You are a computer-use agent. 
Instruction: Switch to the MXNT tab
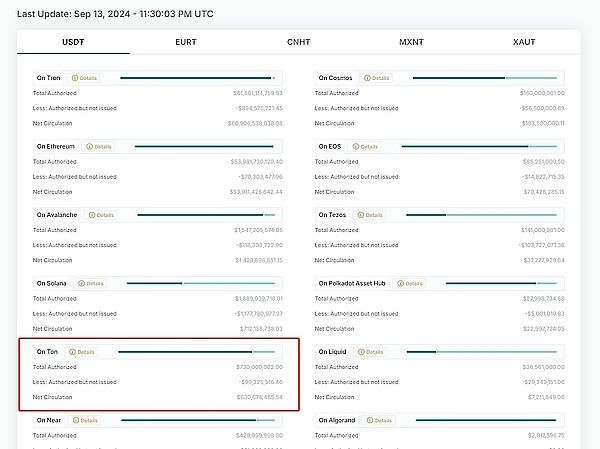tap(411, 43)
